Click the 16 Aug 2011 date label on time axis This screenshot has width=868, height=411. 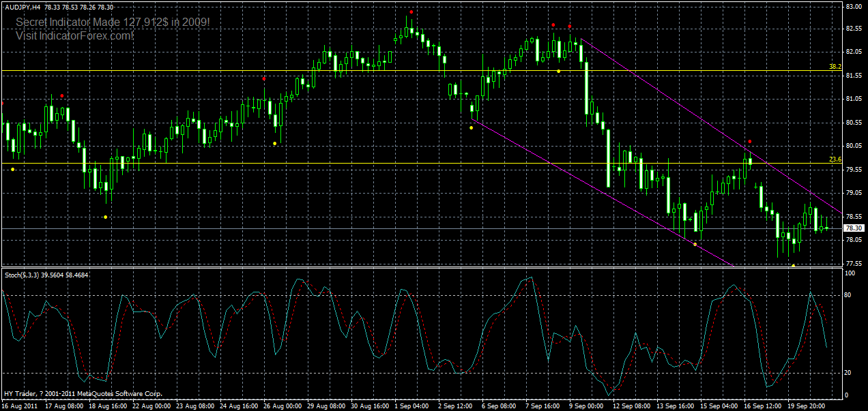point(18,404)
